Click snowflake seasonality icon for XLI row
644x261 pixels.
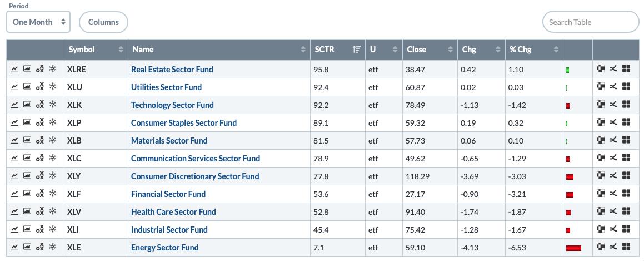[53, 229]
